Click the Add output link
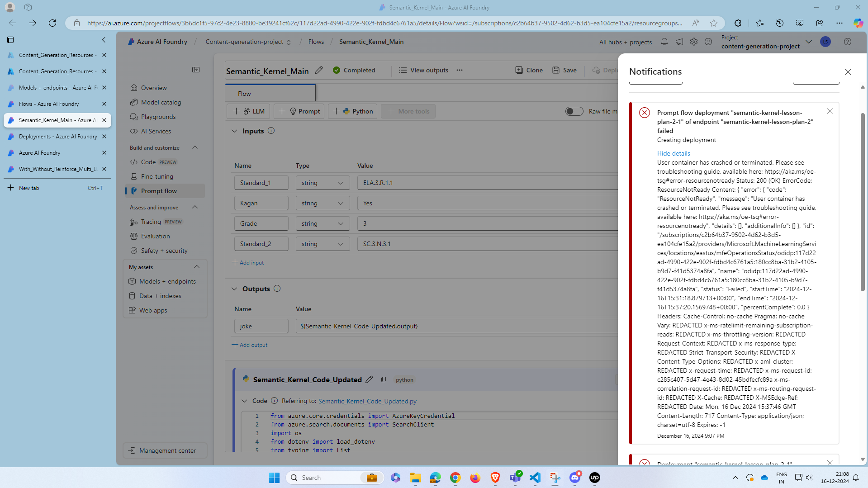Viewport: 868px width, 488px height. [250, 345]
